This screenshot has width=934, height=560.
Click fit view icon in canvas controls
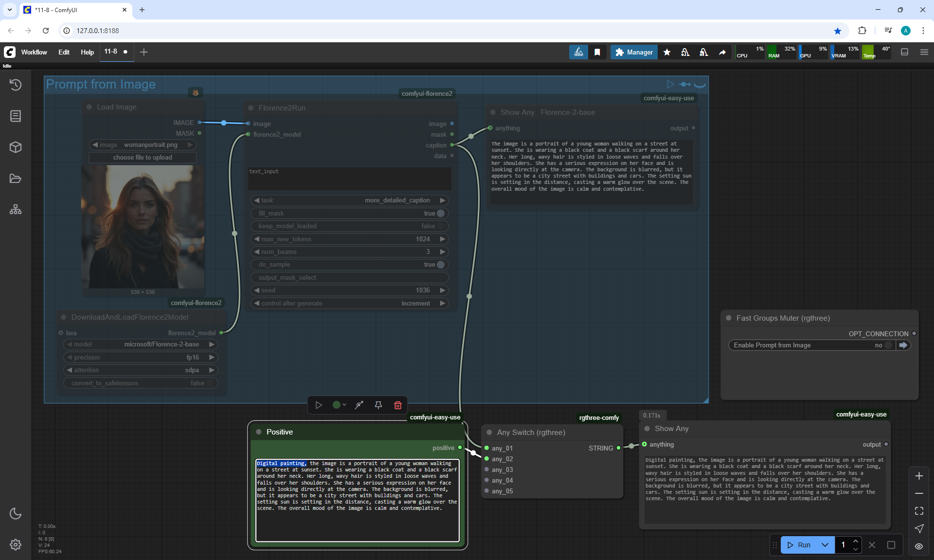pyautogui.click(x=918, y=511)
